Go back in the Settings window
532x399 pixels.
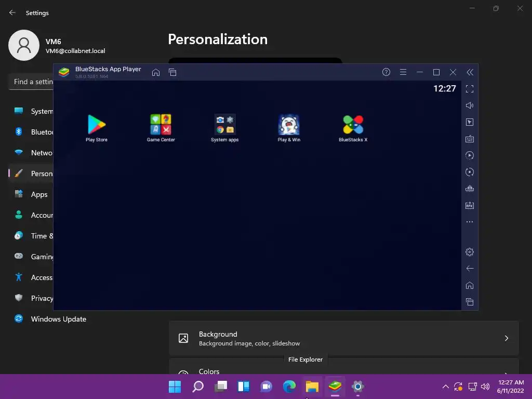tap(12, 12)
